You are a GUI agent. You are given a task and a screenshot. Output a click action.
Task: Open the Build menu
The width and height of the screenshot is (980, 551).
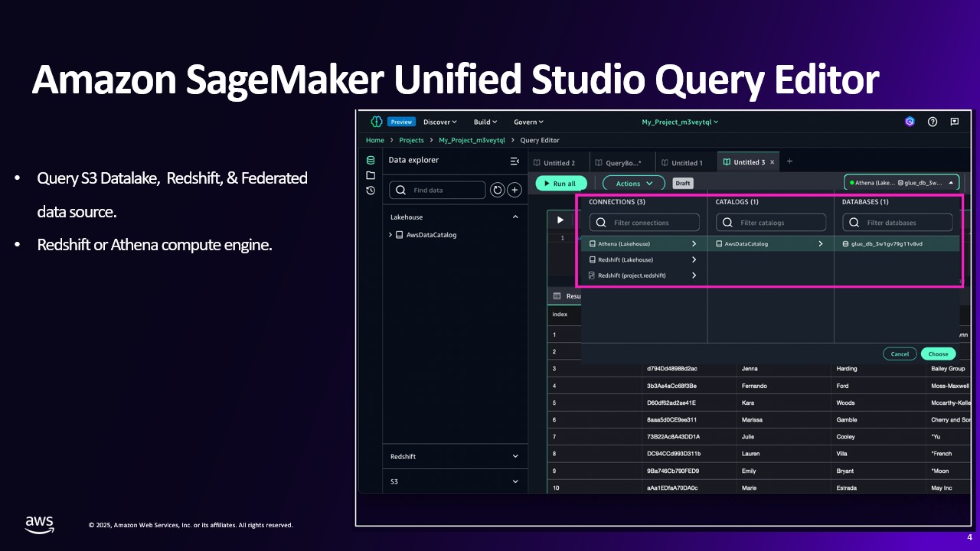[485, 122]
